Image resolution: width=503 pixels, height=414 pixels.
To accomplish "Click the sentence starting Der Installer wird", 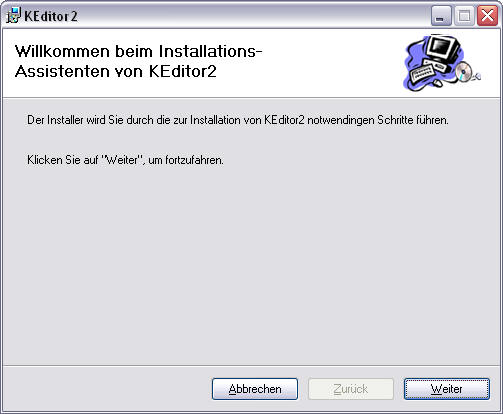I will (x=238, y=120).
